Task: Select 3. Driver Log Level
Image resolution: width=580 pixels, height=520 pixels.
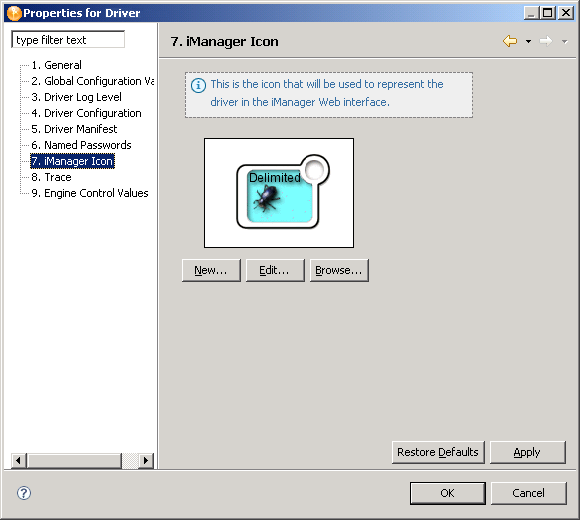Action: (x=76, y=97)
